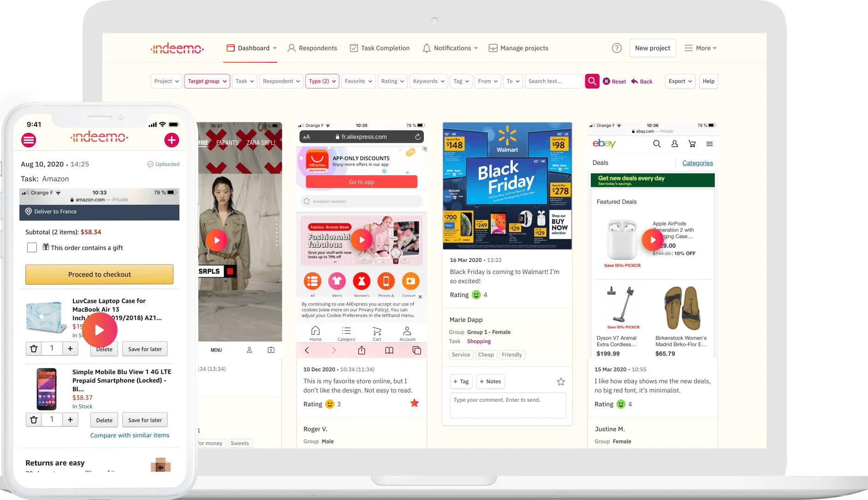Click the eBay search magnifier icon
The width and height of the screenshot is (868, 500).
point(657,144)
